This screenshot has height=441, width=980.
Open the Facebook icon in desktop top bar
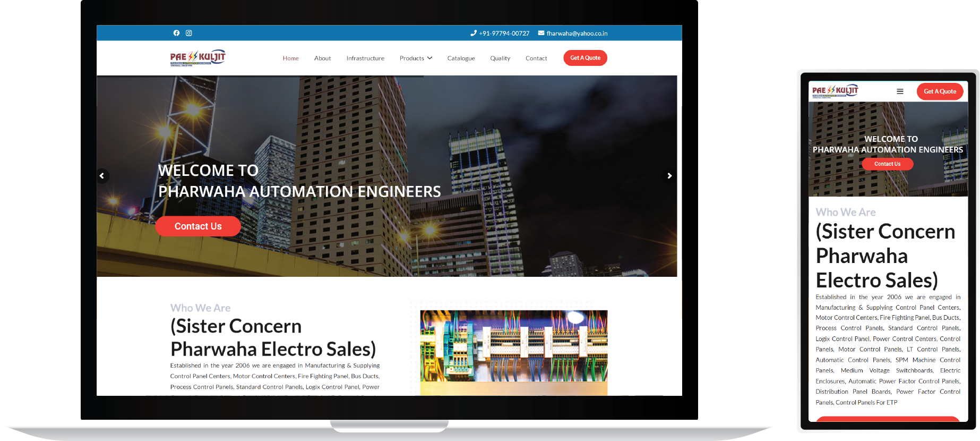click(176, 33)
